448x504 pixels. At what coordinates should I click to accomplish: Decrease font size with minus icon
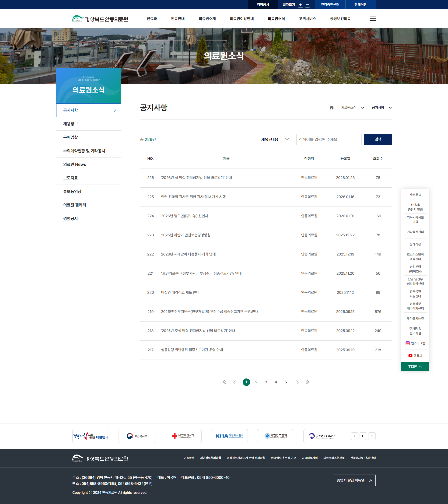click(308, 5)
